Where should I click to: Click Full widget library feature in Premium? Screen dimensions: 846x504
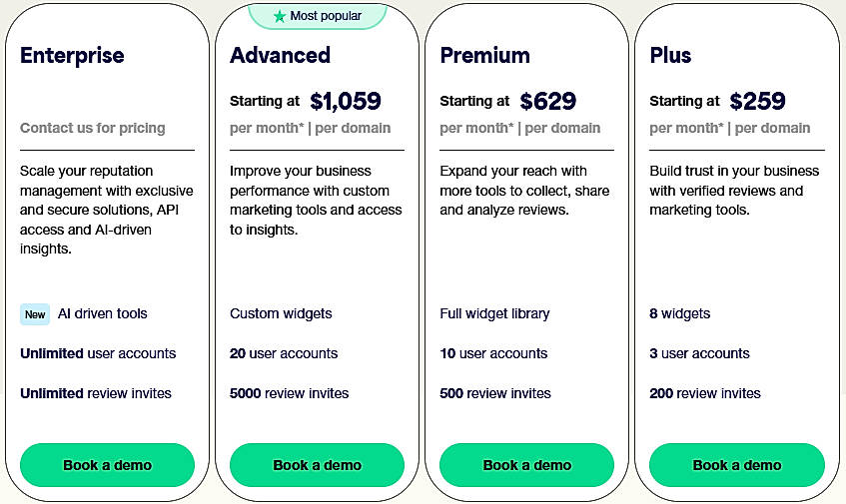[494, 313]
